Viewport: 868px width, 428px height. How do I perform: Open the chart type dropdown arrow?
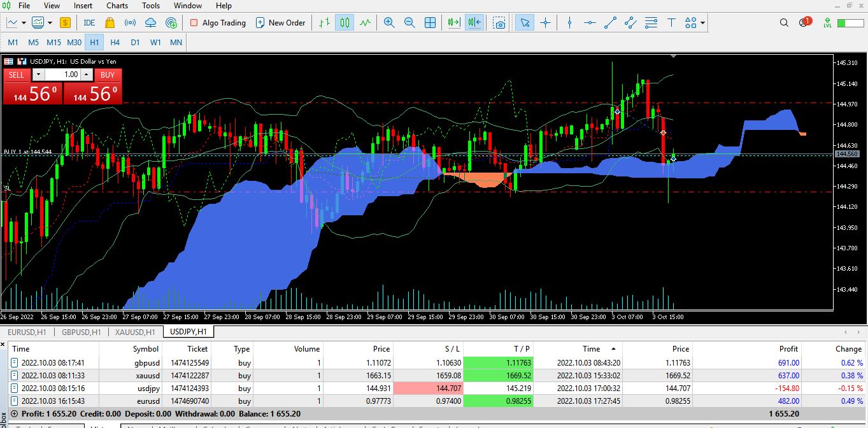coord(24,23)
